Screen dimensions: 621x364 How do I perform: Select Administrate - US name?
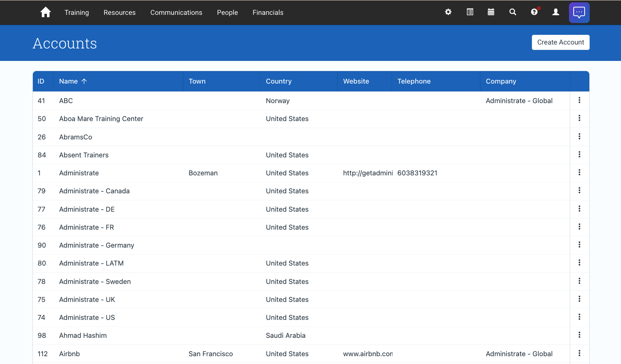coord(87,318)
